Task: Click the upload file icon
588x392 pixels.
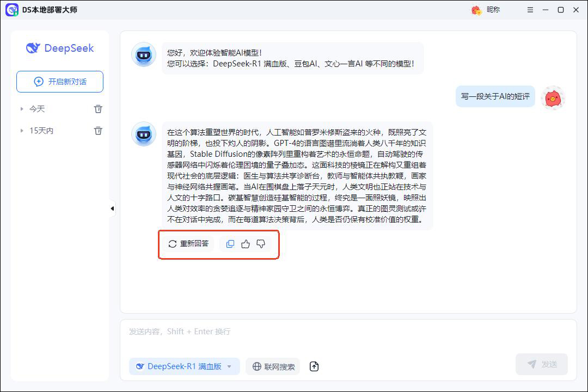Action: pos(314,366)
